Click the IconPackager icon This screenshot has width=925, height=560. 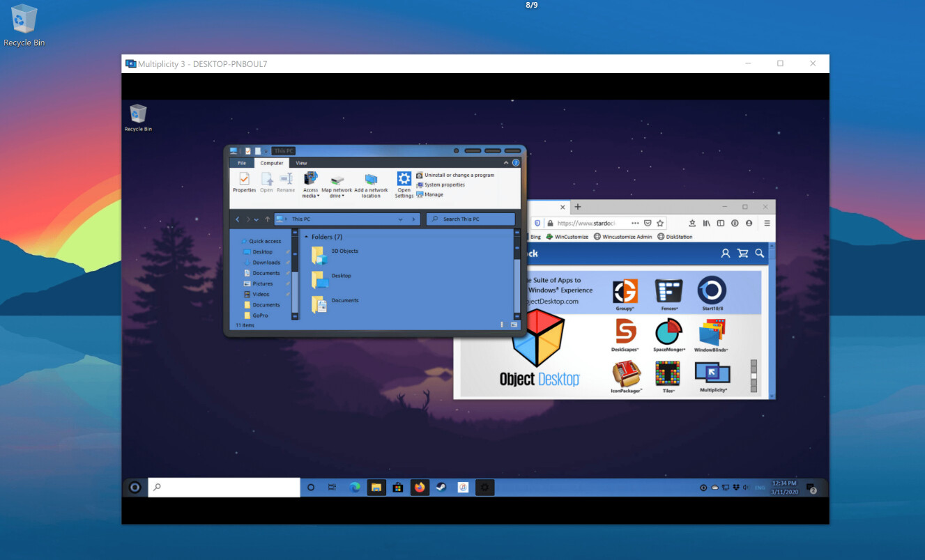625,374
